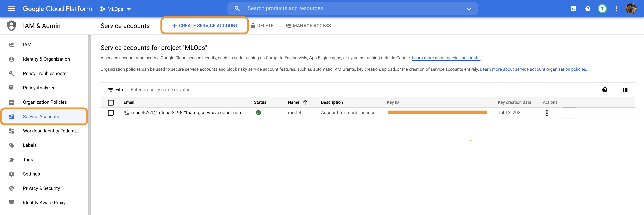Open the hamburger navigation menu
This screenshot has width=644, height=215.
11,9
